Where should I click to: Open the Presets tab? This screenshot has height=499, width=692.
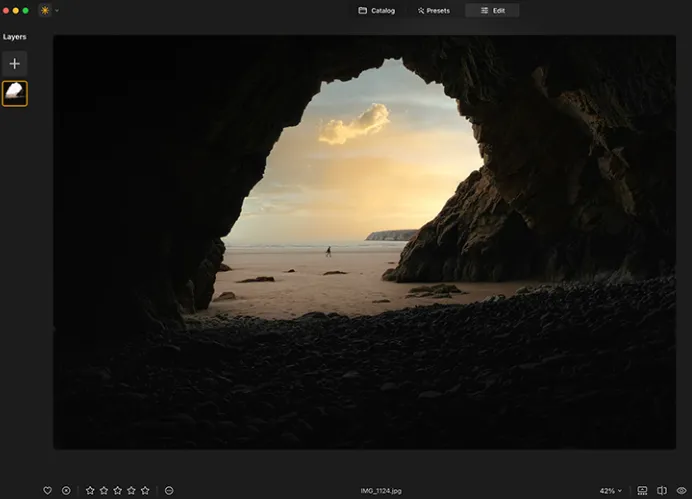click(x=434, y=10)
